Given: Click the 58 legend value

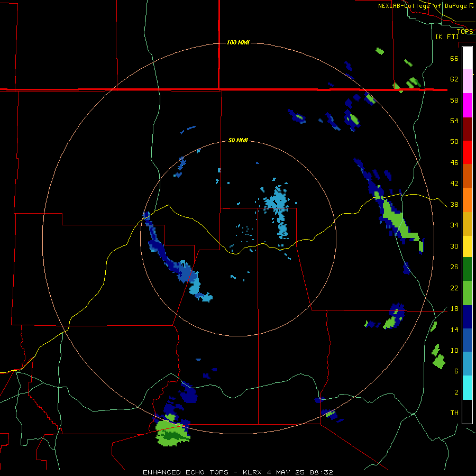Looking at the screenshot, I should click(x=454, y=100).
